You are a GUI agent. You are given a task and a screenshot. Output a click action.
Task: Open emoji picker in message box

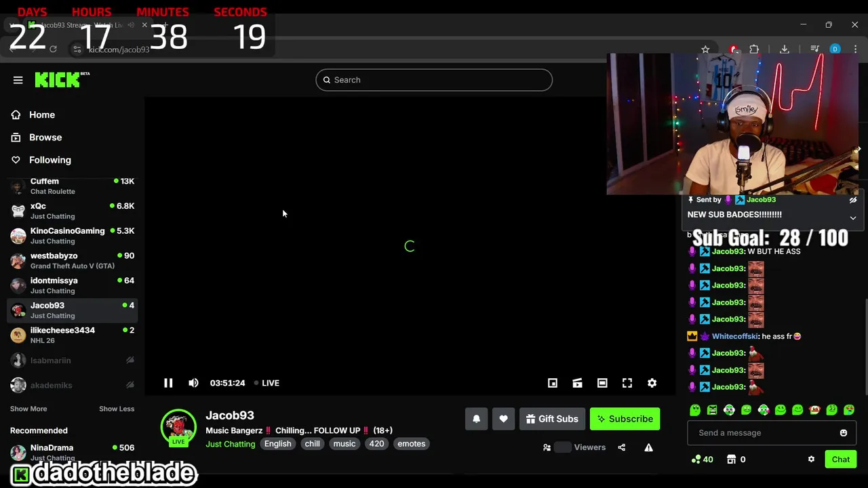[844, 433]
